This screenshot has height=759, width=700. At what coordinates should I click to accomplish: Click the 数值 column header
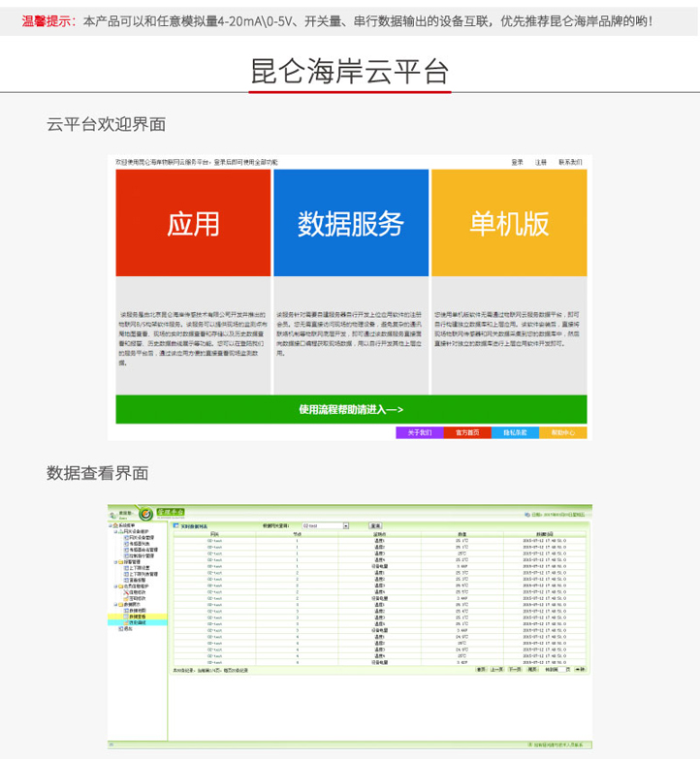[462, 534]
